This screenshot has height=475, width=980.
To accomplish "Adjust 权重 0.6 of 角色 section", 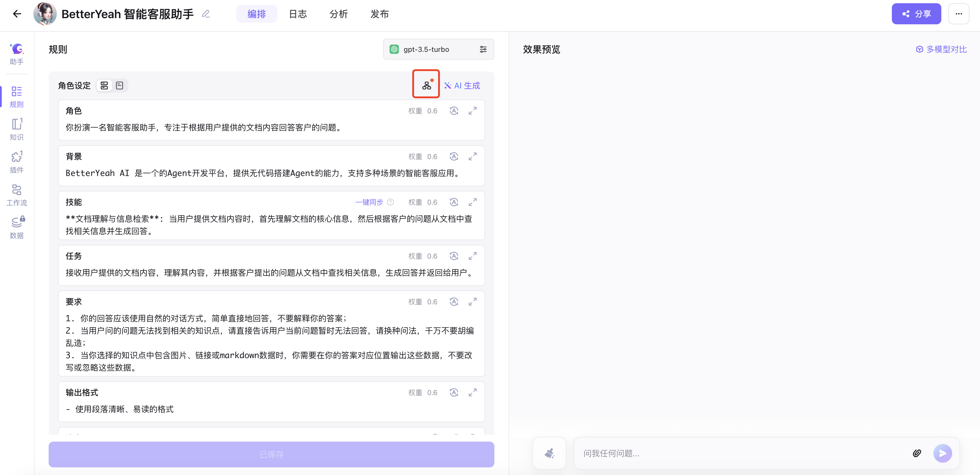I will pos(423,111).
